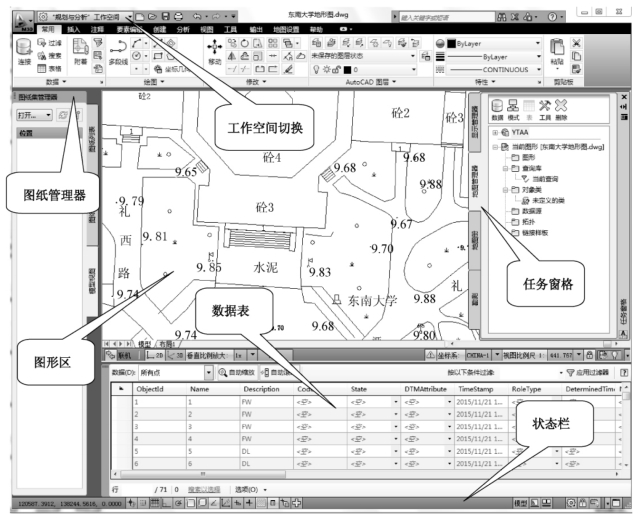Image resolution: width=640 pixels, height=522 pixels.
Task: Click the Tools (工具) icon in task pane
Action: click(544, 110)
